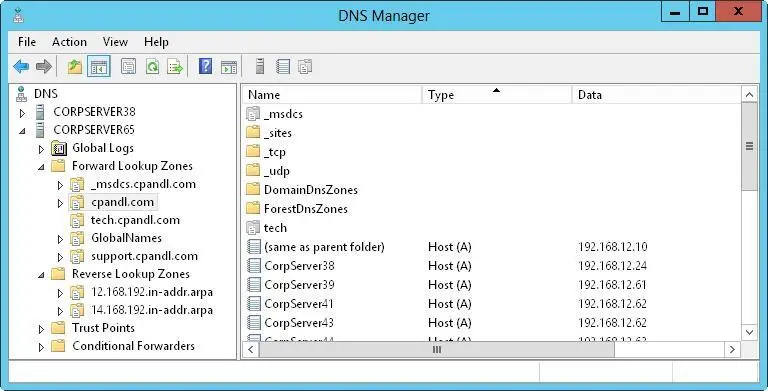Click the vertical scrollbar down arrow
Screen dimensions: 768x391
(x=749, y=332)
